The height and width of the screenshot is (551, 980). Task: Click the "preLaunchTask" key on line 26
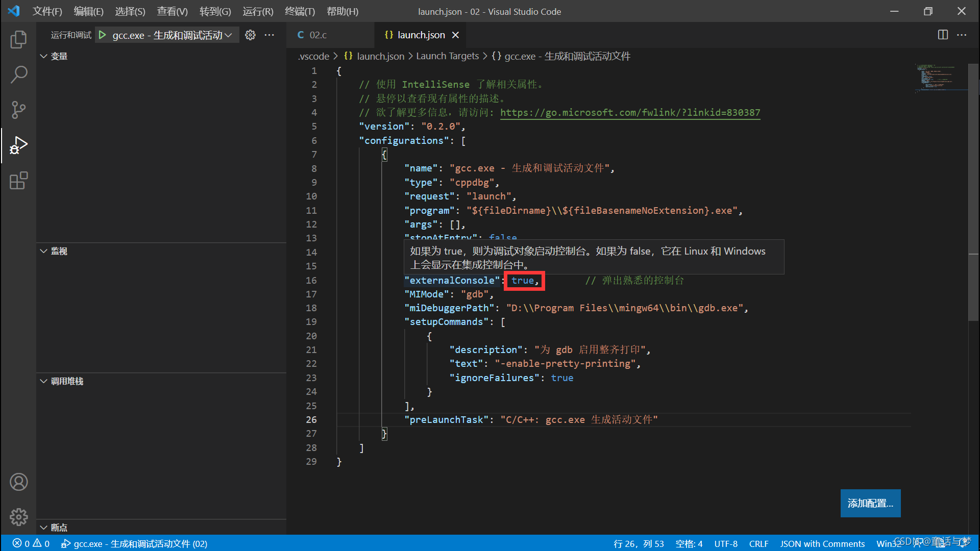pyautogui.click(x=447, y=419)
